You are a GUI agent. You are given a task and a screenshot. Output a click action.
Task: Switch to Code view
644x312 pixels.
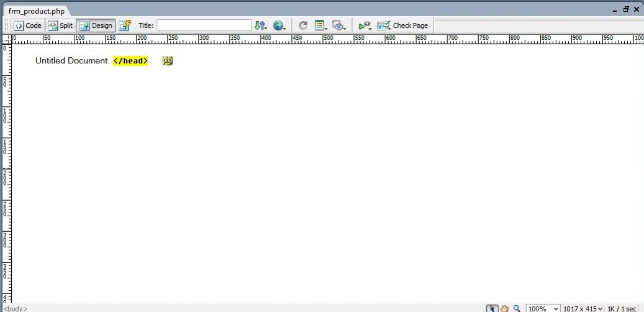tap(27, 25)
